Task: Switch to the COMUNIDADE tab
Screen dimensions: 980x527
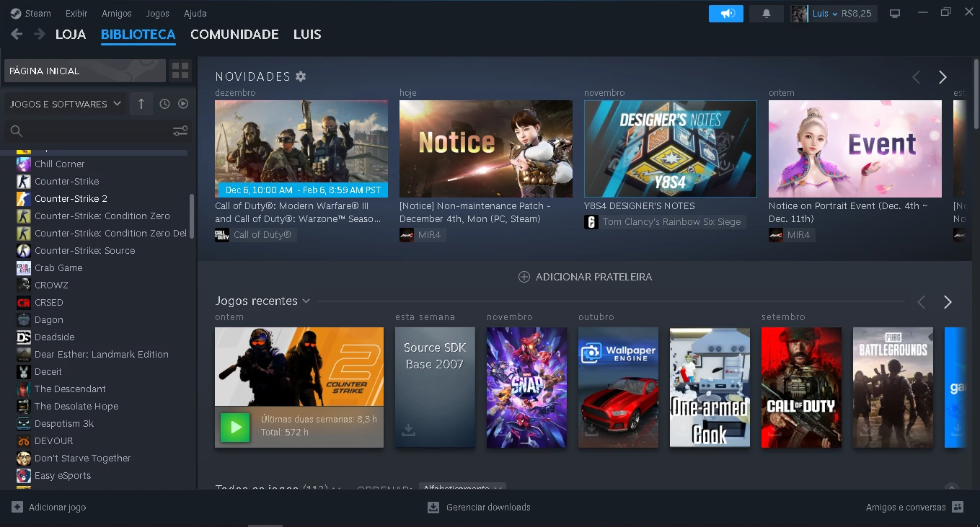Action: pyautogui.click(x=234, y=34)
